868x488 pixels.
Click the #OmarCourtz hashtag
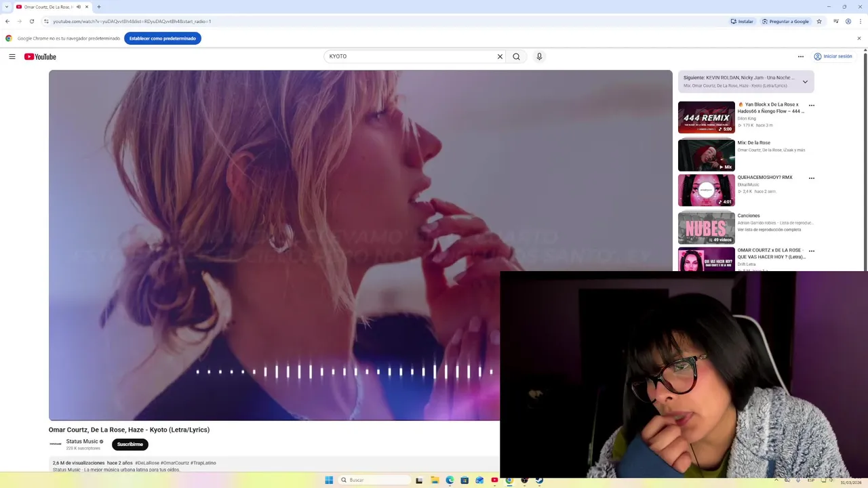coord(175,463)
